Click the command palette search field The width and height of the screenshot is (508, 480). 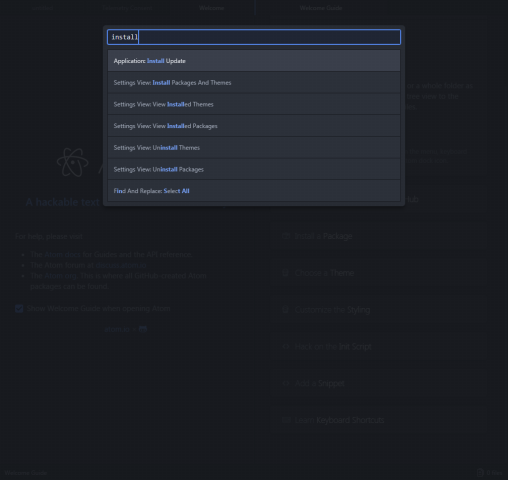(x=254, y=37)
